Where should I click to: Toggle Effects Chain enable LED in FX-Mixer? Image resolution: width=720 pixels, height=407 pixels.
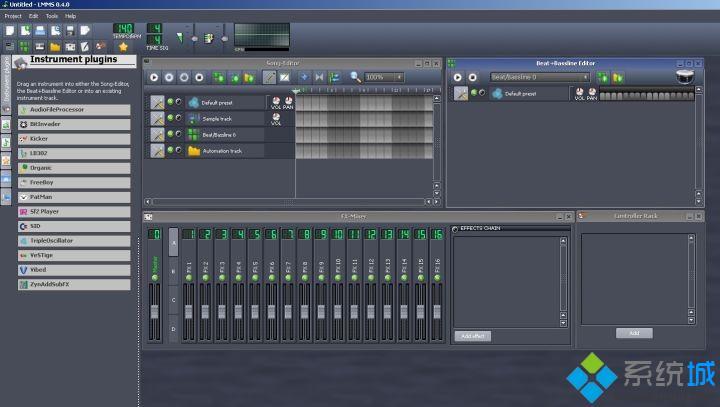coord(455,229)
